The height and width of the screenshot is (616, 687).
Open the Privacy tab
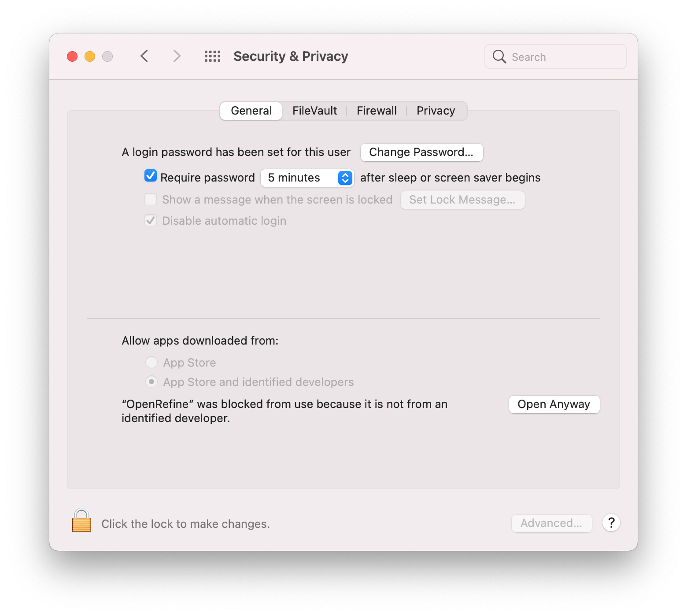[436, 111]
